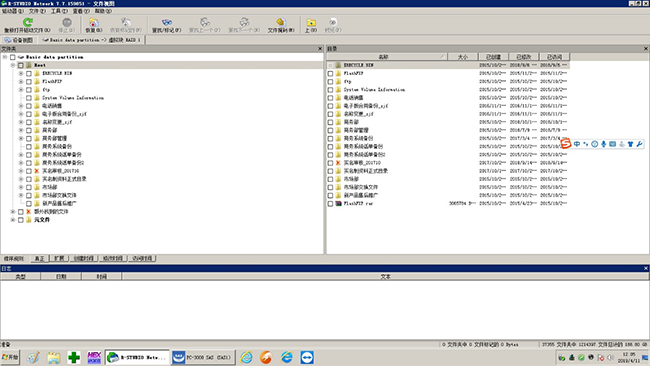Screen dimensions: 650x366
Task: Select System Volume Information row in list
Action: 447,90
